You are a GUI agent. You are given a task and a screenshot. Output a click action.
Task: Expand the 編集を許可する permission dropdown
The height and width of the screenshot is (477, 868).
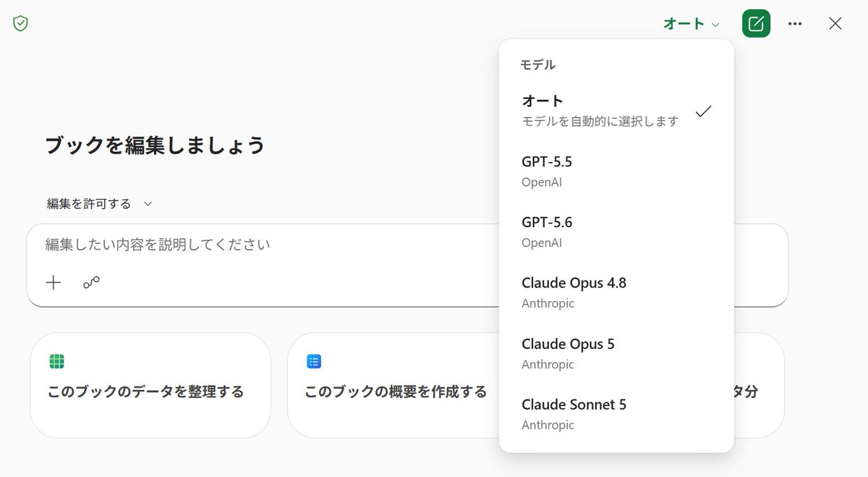coord(100,204)
